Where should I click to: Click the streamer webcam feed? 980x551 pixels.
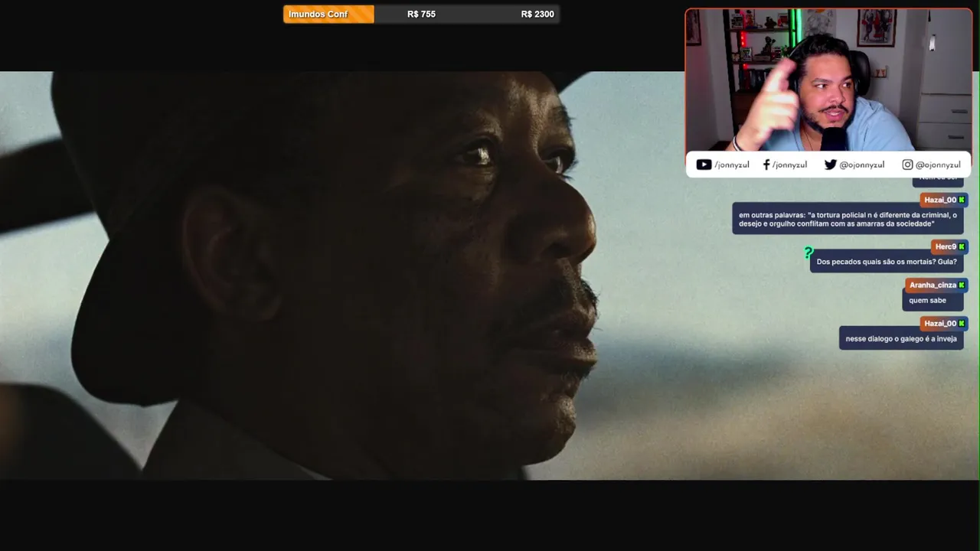pyautogui.click(x=828, y=80)
